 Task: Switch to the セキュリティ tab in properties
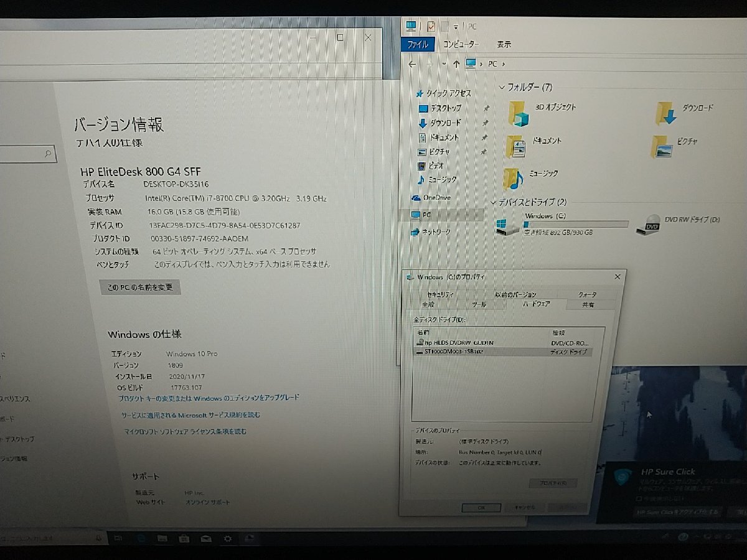[440, 295]
